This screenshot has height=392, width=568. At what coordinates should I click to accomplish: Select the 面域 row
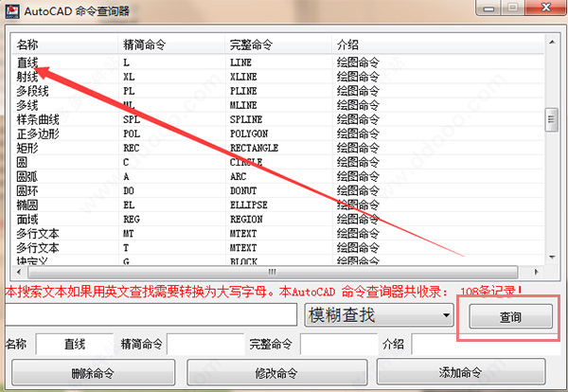277,219
